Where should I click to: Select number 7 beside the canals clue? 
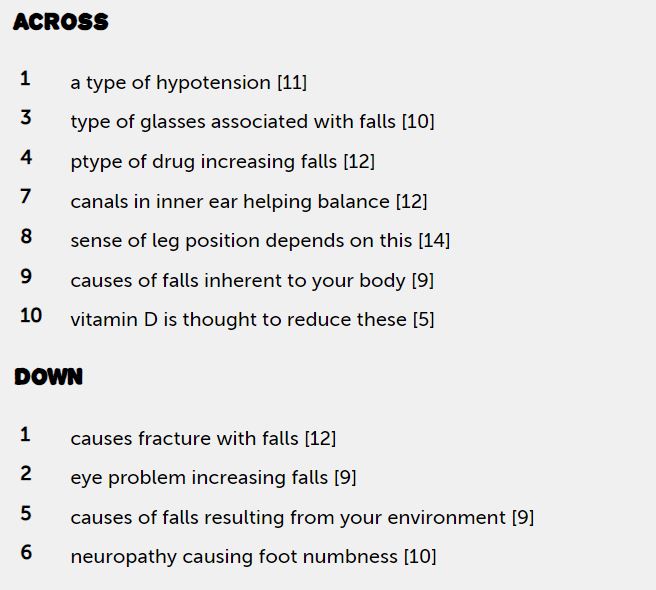pos(26,197)
